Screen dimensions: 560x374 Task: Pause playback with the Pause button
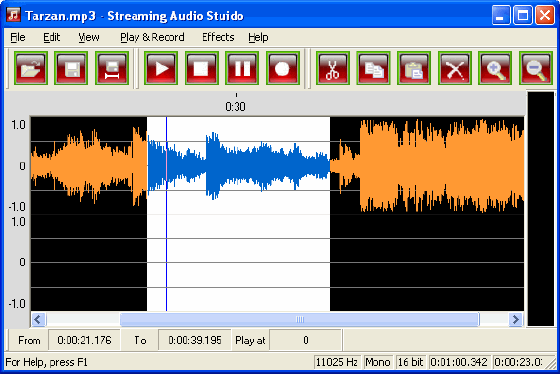point(242,68)
